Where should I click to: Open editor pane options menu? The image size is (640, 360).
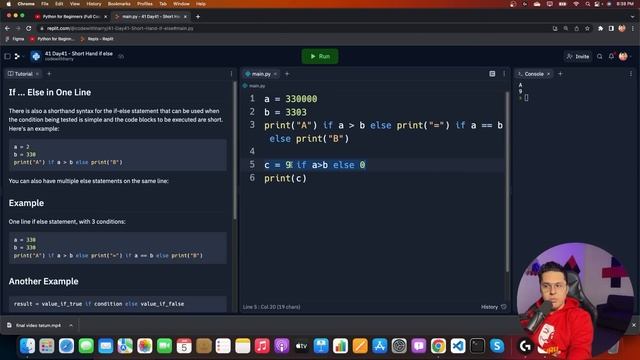(x=504, y=74)
